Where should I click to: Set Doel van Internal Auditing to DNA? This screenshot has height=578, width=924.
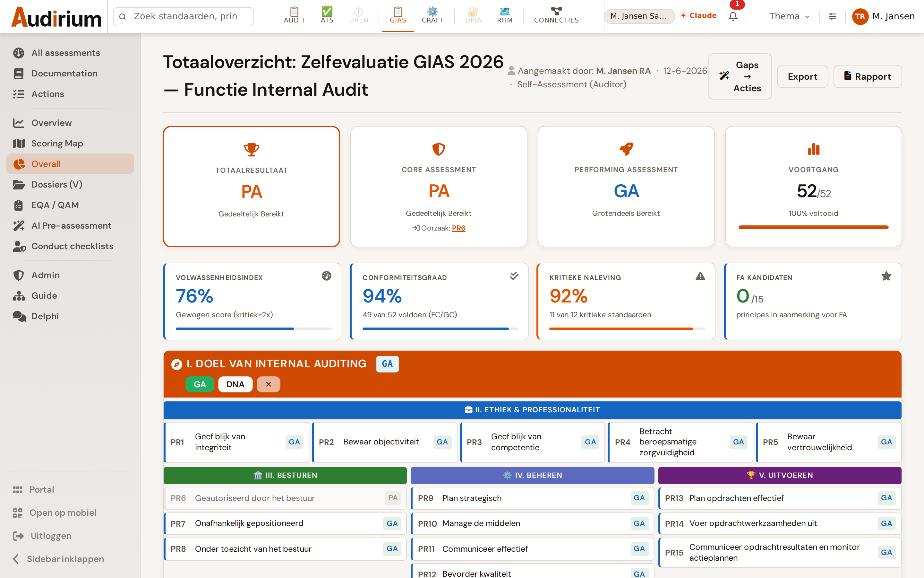pyautogui.click(x=235, y=384)
